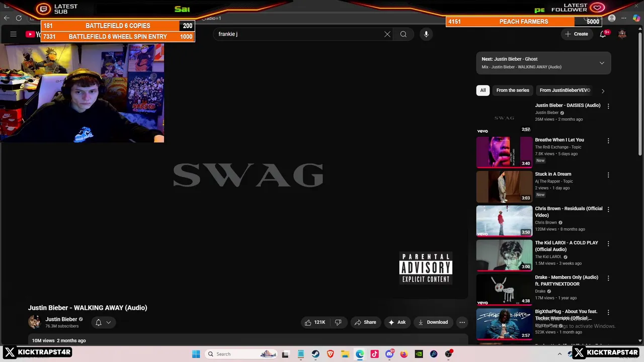Open Steam from the taskbar

click(315, 354)
